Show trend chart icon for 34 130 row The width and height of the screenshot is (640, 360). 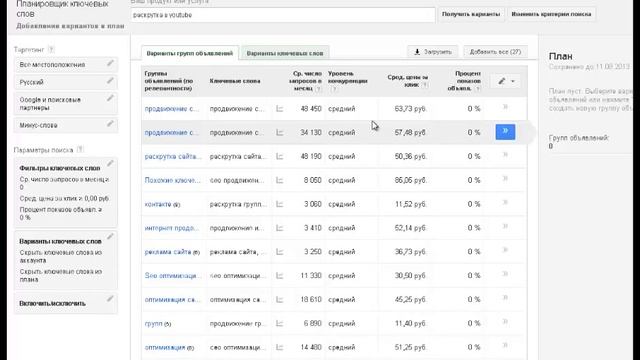coord(280,133)
